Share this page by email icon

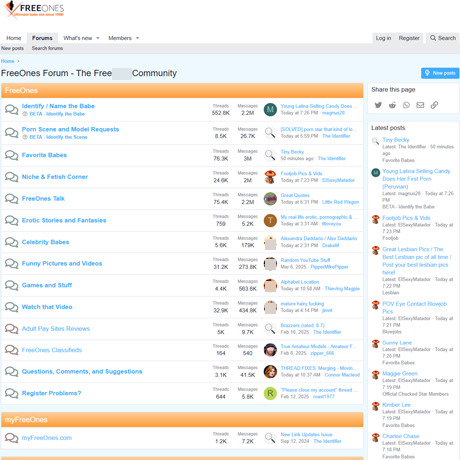point(420,105)
